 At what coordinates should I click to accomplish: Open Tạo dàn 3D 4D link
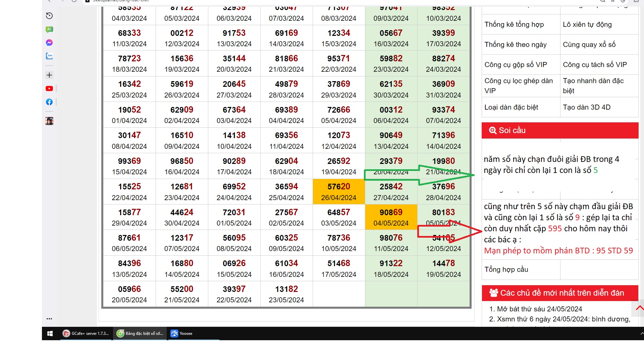point(586,107)
